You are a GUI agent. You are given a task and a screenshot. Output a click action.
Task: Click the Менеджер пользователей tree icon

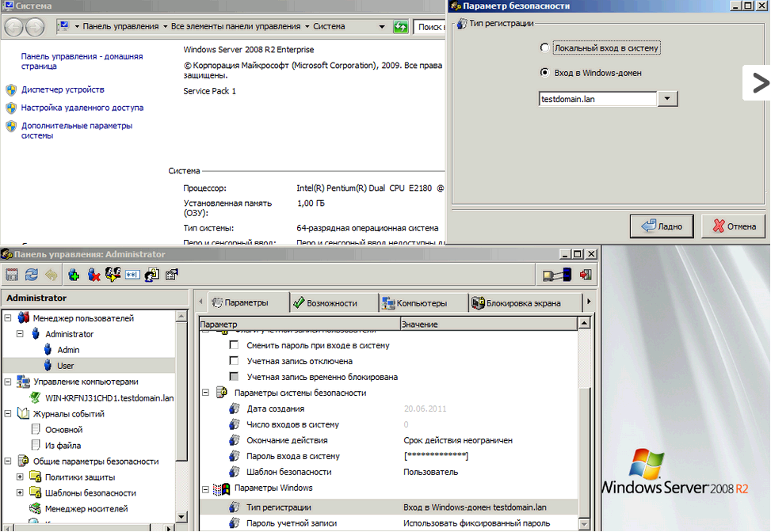(x=24, y=317)
